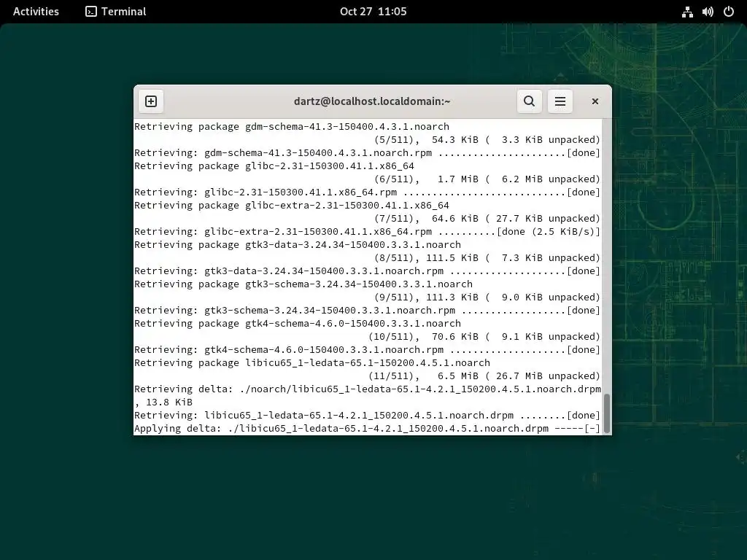Open the terminal search tool
This screenshot has width=747, height=560.
pyautogui.click(x=530, y=101)
